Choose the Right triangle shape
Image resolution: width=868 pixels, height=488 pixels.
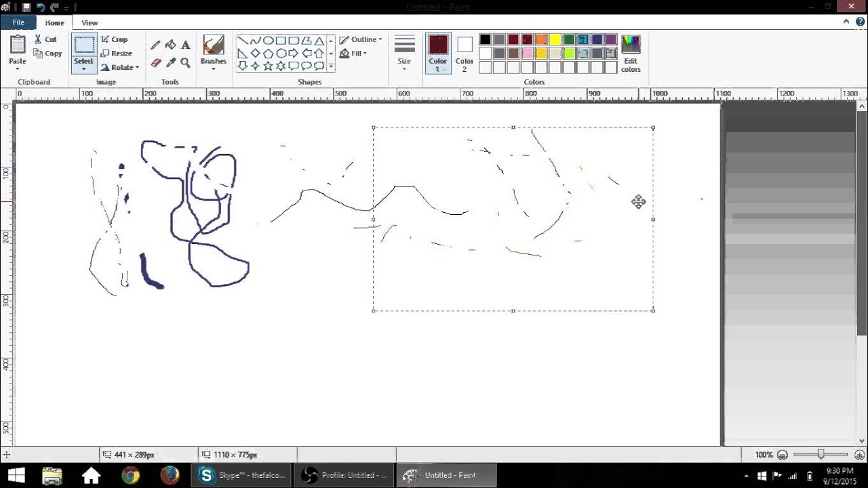tap(242, 54)
